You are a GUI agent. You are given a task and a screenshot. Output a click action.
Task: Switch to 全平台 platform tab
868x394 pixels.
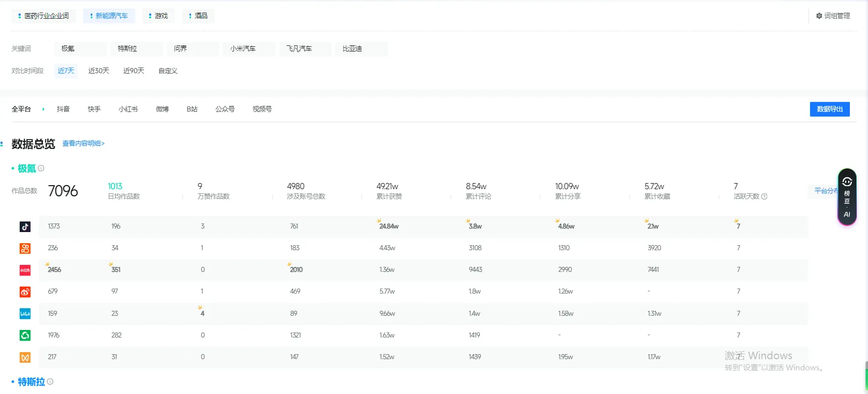(21, 109)
